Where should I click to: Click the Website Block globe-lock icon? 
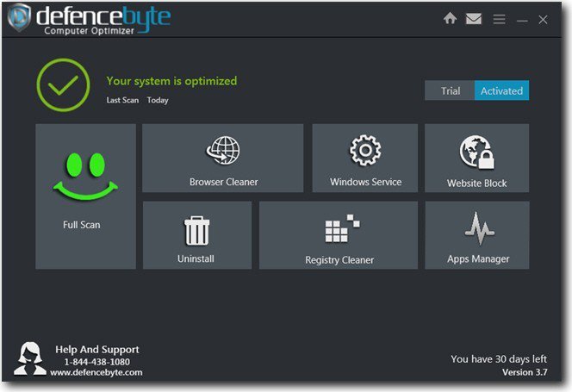click(x=476, y=152)
